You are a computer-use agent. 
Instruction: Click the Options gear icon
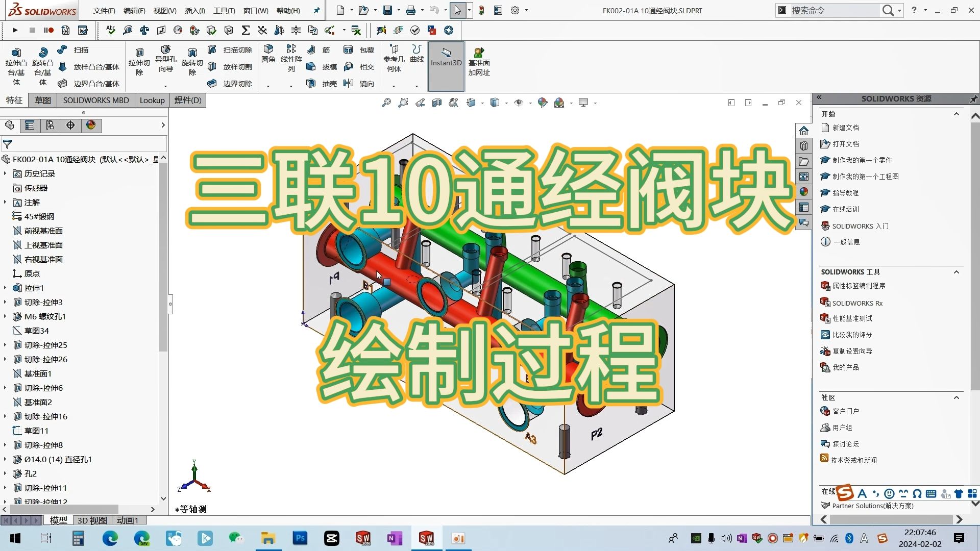515,10
